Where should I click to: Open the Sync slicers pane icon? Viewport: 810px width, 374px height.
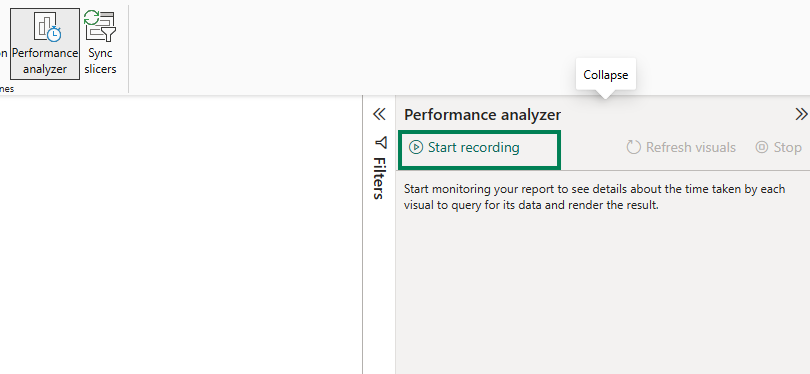click(x=100, y=25)
